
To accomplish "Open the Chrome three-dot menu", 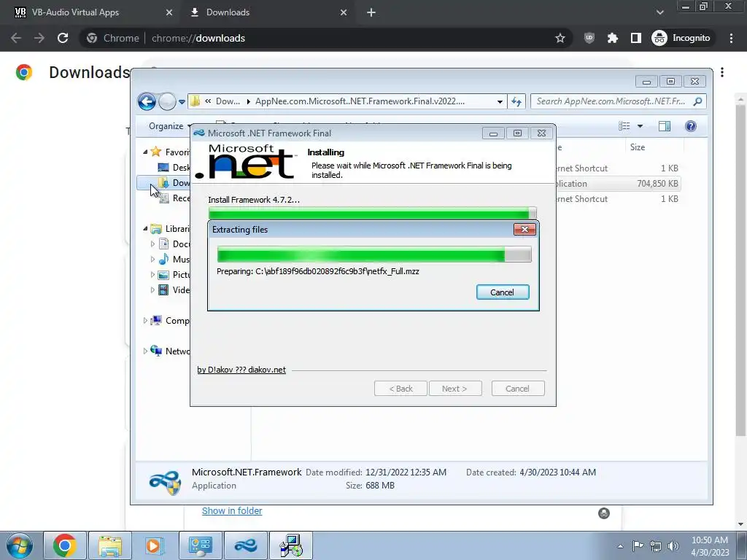I will [x=731, y=38].
